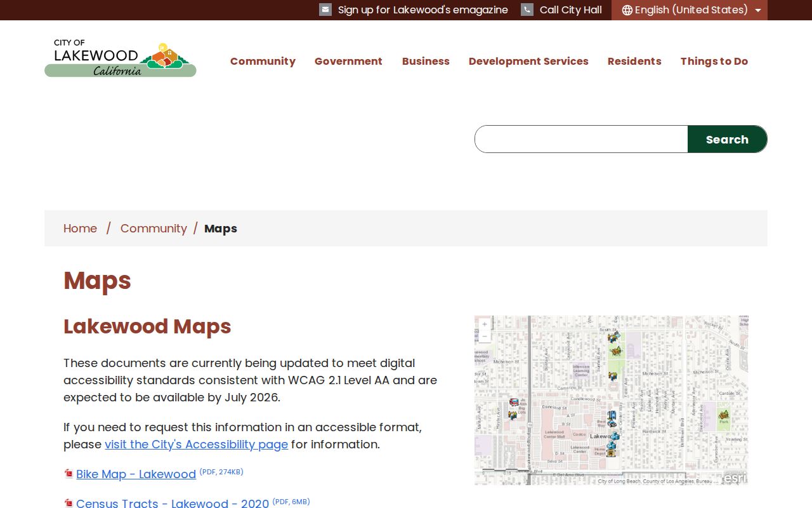Follow the Sign up for Lakewood's emagazine link
This screenshot has width=812, height=508.
pyautogui.click(x=423, y=10)
